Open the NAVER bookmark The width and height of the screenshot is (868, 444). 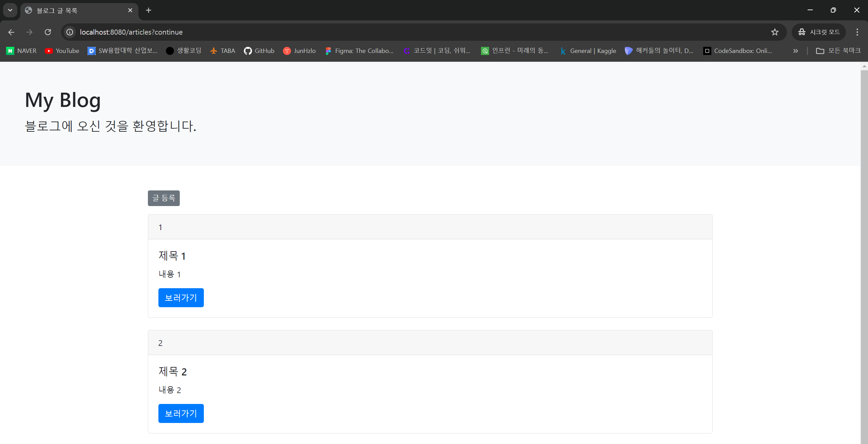[21, 51]
